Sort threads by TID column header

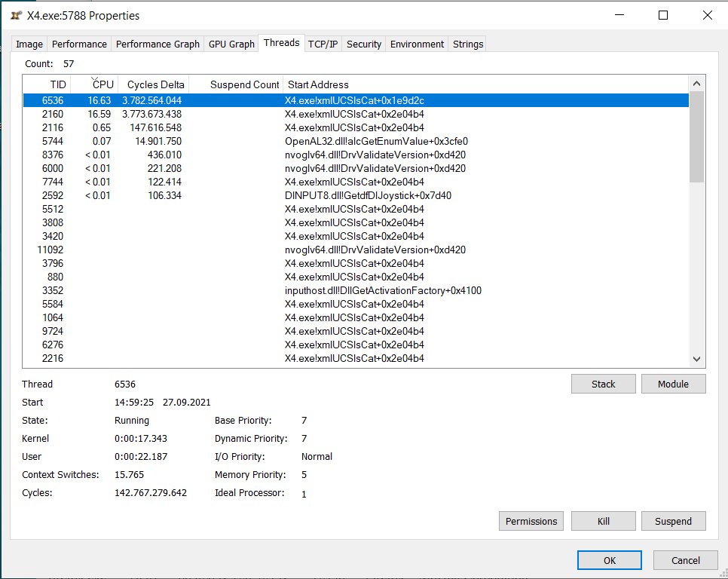coord(47,84)
